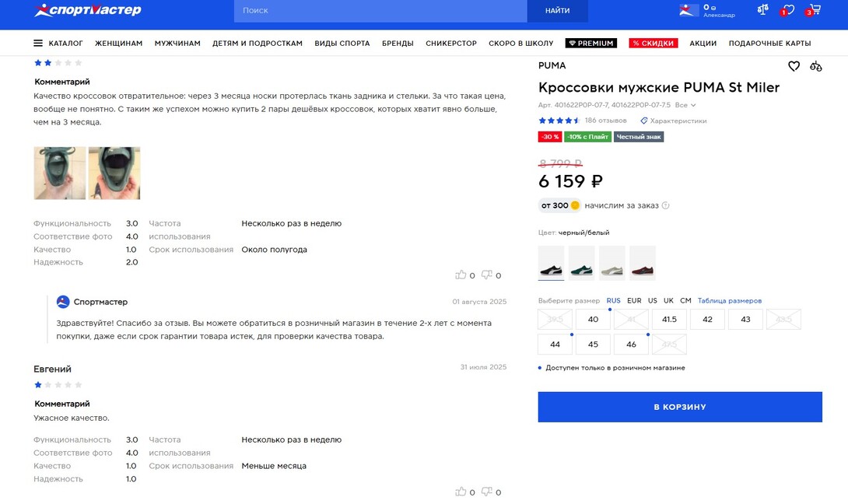Select size 41.5

[x=670, y=320]
